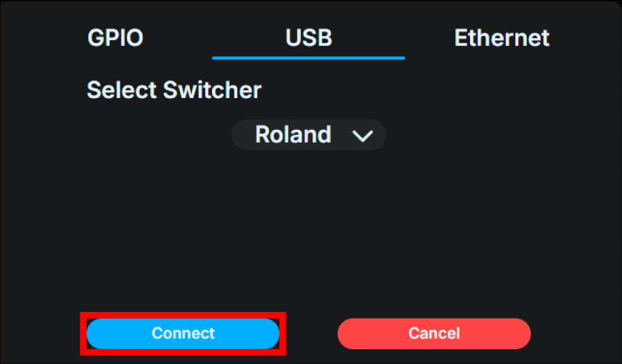Choose a different switcher from the Roland combo box
The height and width of the screenshot is (364, 622).
pos(308,135)
